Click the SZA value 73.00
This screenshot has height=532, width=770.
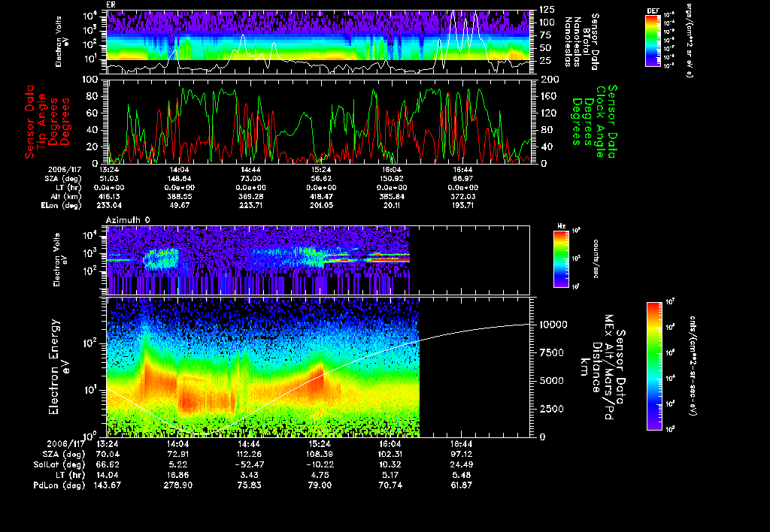pos(250,179)
